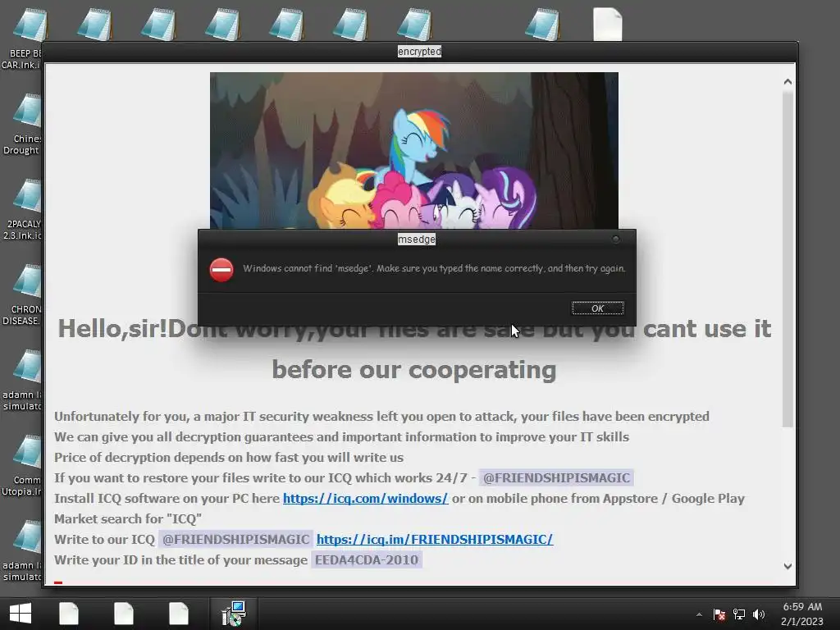The image size is (840, 630).
Task: Click the scroll-down arrow of the encrypted window
Action: point(787,566)
